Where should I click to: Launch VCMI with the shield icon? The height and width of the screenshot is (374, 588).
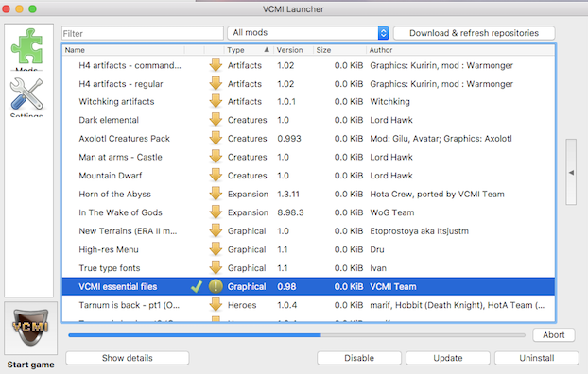[31, 327]
